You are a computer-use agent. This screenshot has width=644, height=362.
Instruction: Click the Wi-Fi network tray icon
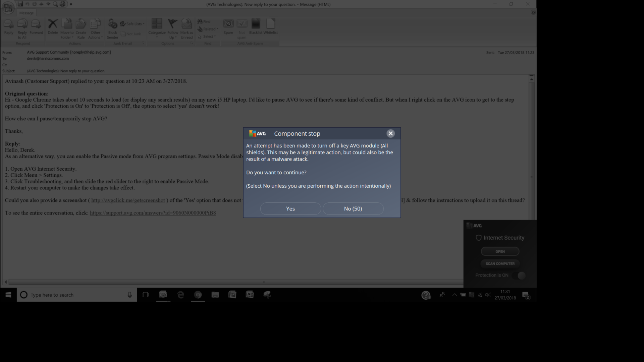(x=480, y=295)
